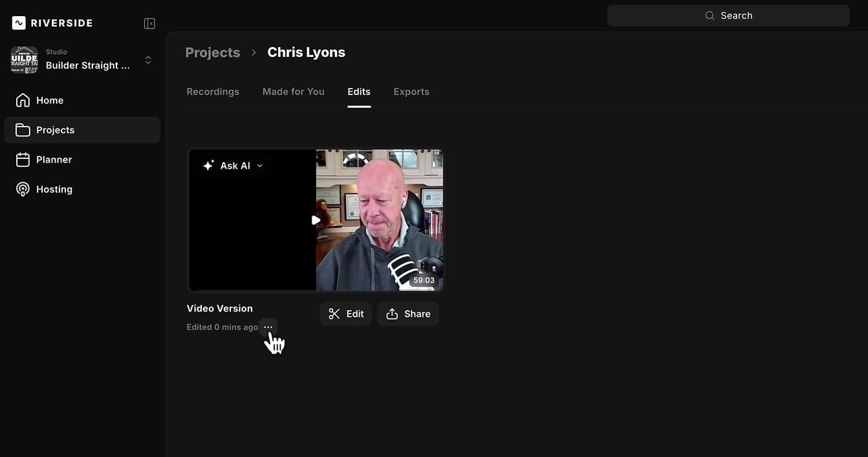
Task: Switch to the Made for You tab
Action: point(293,91)
